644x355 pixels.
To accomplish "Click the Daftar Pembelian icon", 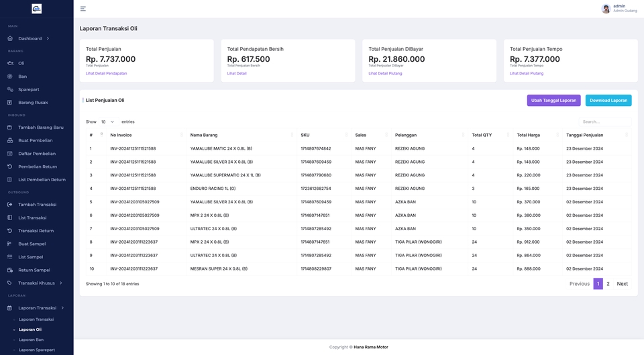I will (10, 153).
